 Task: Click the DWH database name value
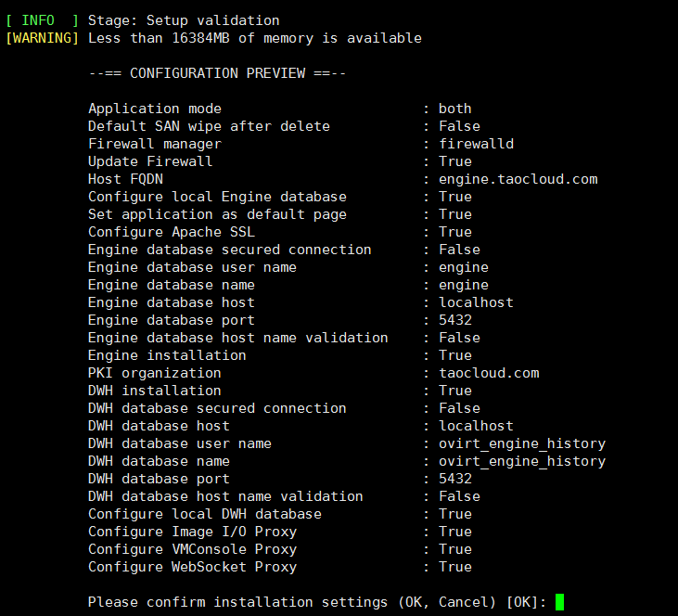coord(522,461)
